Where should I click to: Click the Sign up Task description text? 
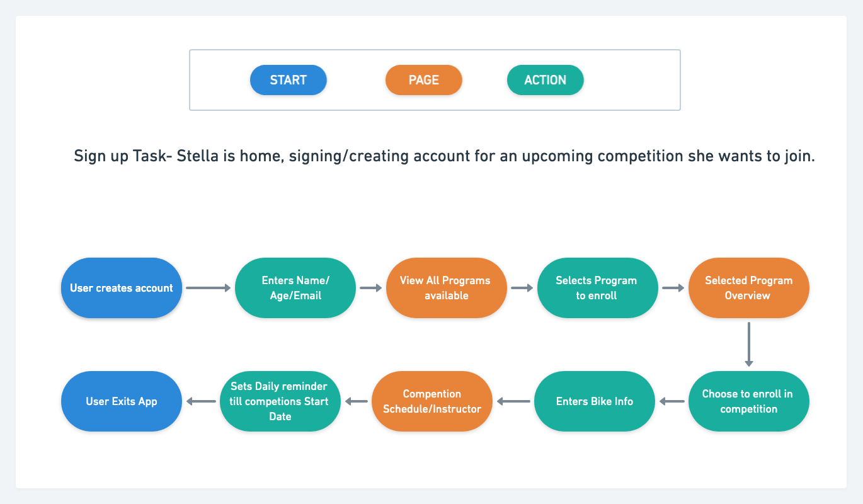point(444,156)
